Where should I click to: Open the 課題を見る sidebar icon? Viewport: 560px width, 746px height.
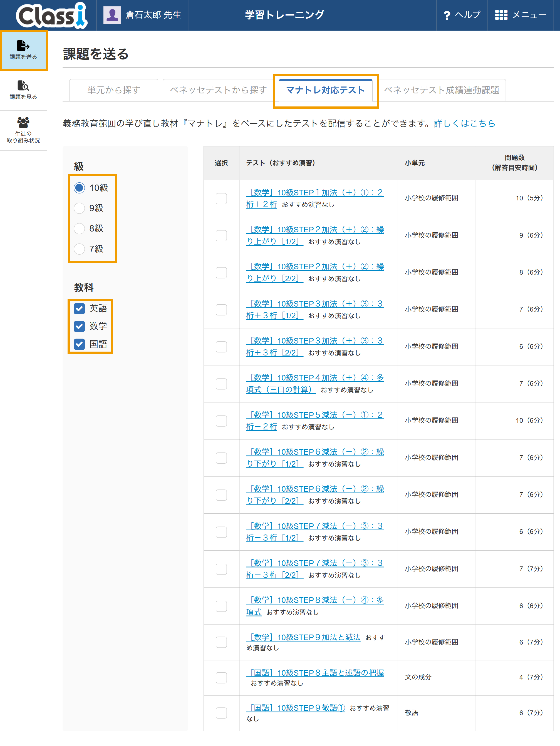click(23, 86)
